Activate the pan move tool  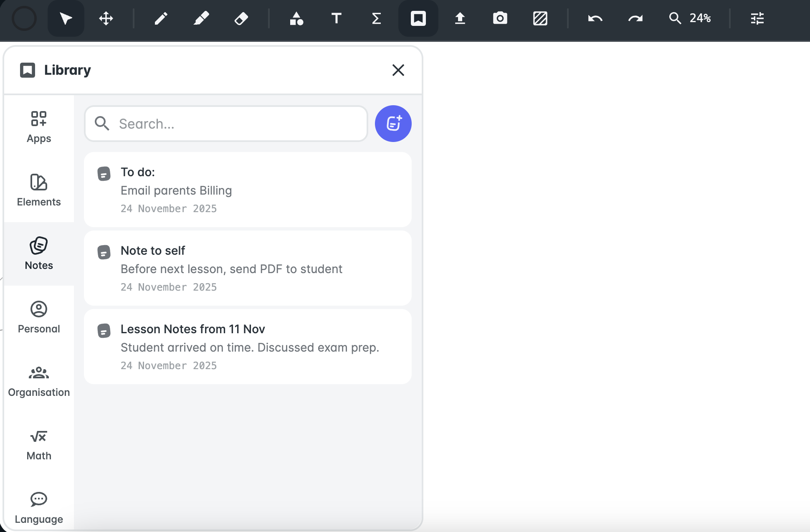click(x=106, y=18)
